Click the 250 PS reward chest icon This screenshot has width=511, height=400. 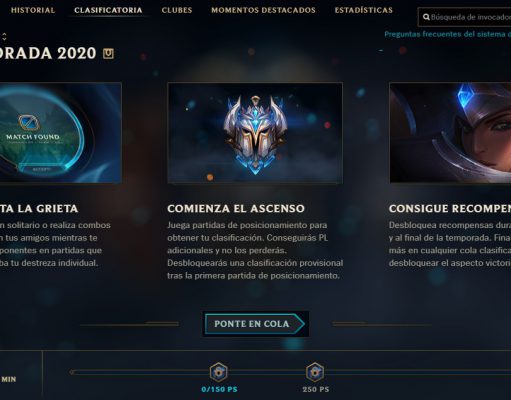315,372
